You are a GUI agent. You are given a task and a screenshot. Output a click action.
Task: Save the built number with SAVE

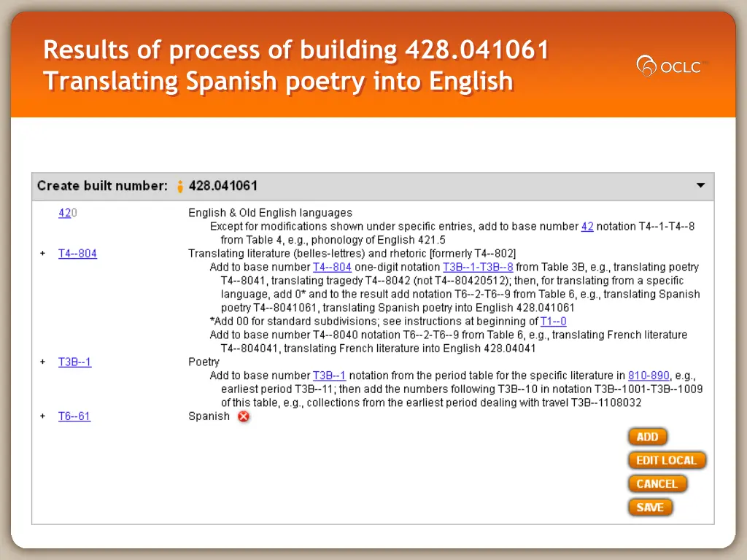(x=649, y=507)
